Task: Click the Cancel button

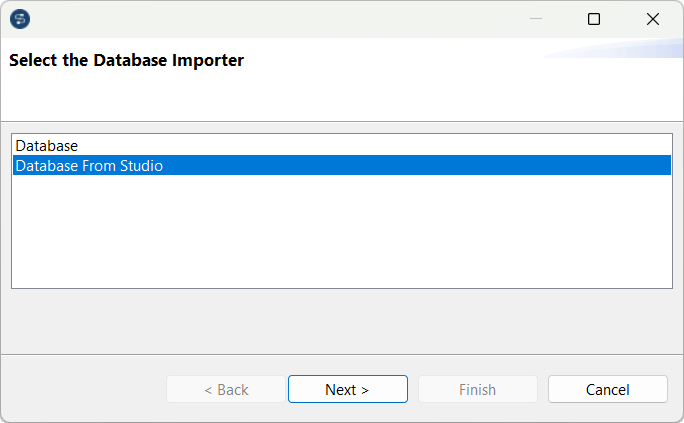Action: (607, 389)
